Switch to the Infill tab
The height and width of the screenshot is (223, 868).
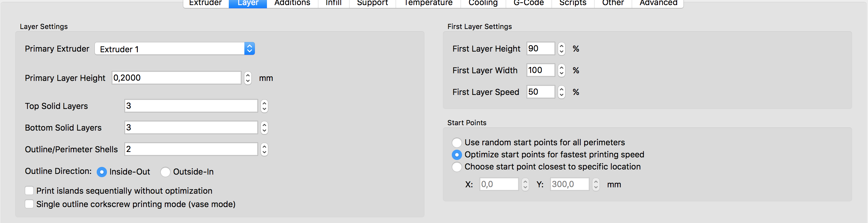[333, 3]
